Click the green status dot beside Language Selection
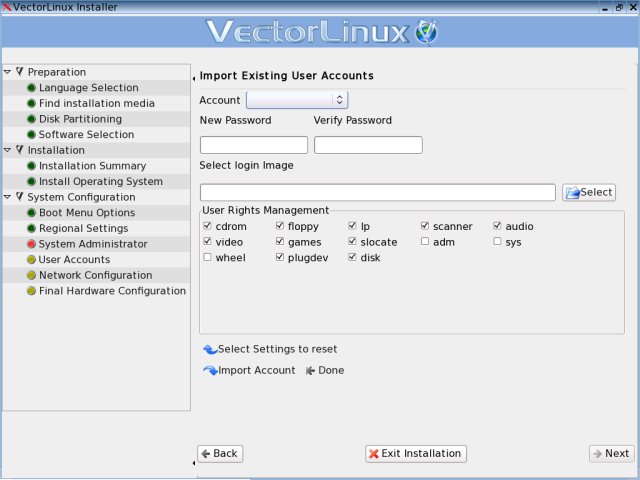Viewport: 640px width, 480px height. click(x=31, y=88)
